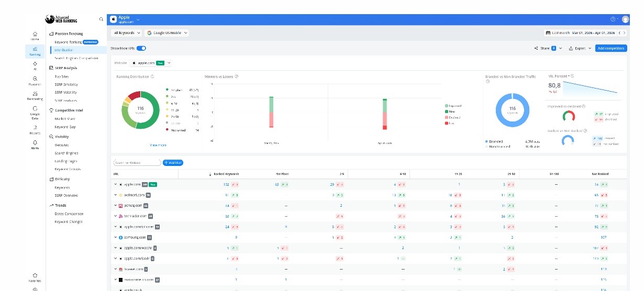Go to previous date range arrow

tap(619, 32)
